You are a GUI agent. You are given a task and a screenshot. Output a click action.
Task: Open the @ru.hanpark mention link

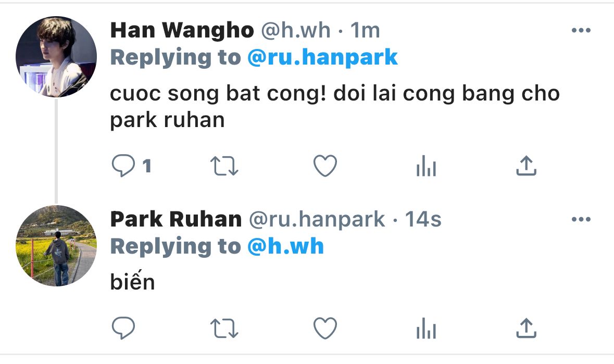323,57
